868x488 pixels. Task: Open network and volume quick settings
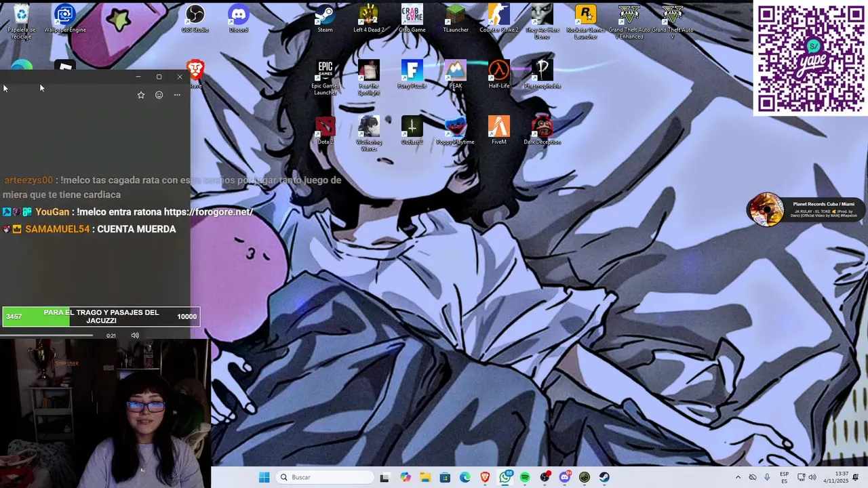click(x=807, y=477)
